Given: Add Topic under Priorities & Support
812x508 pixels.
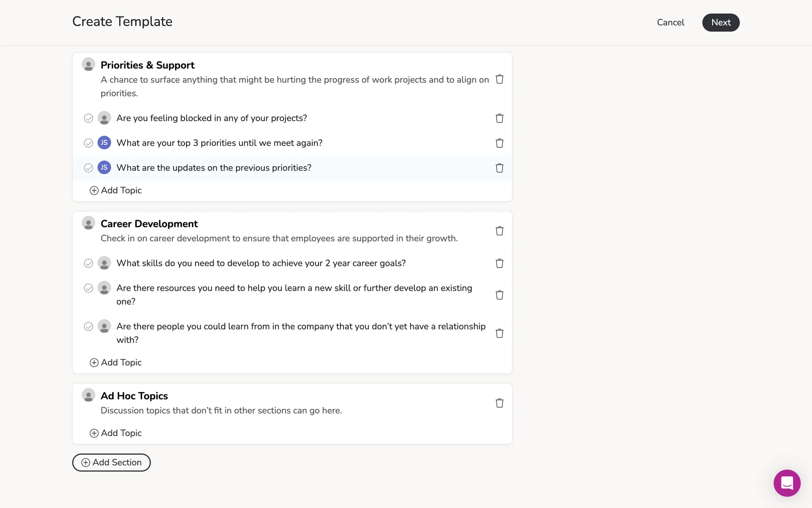Looking at the screenshot, I should tap(116, 190).
